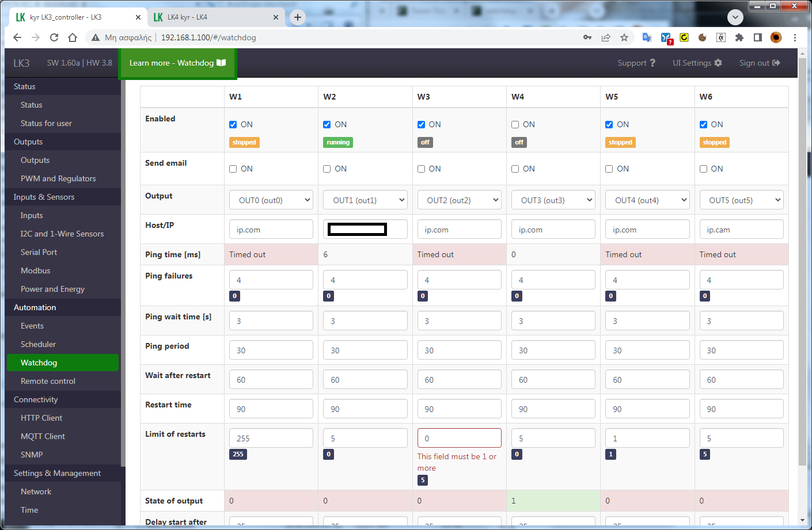This screenshot has height=530, width=812.
Task: Enable the W4 watchdog ON checkbox
Action: [x=515, y=124]
